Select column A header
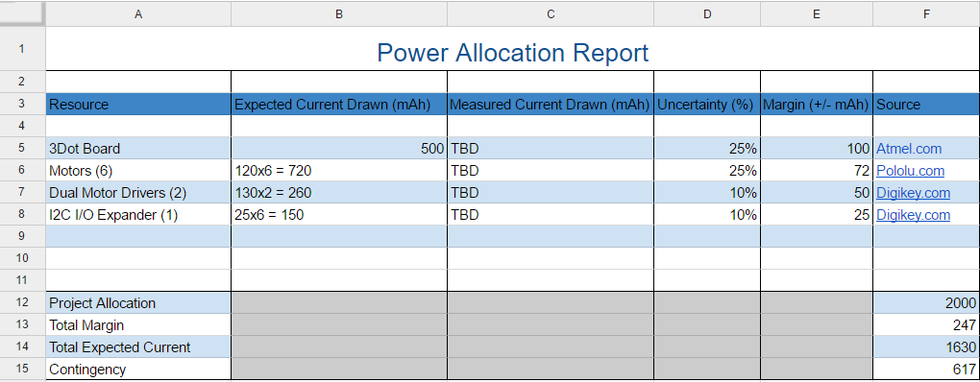This screenshot has height=382, width=980. point(138,13)
